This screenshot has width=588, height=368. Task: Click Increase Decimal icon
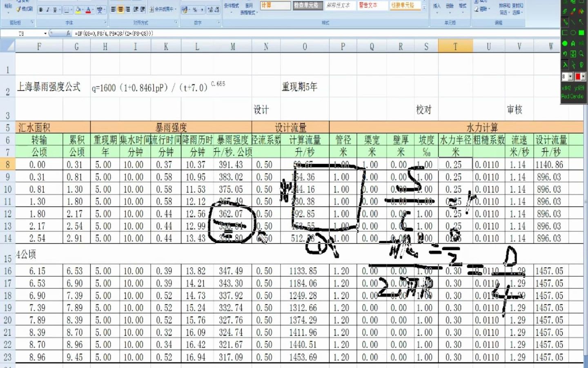click(210, 9)
